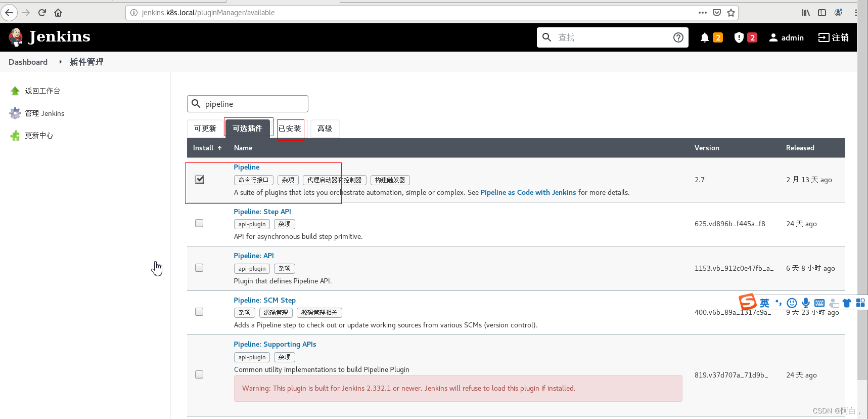Switch to the 已安装 tab

pos(290,129)
